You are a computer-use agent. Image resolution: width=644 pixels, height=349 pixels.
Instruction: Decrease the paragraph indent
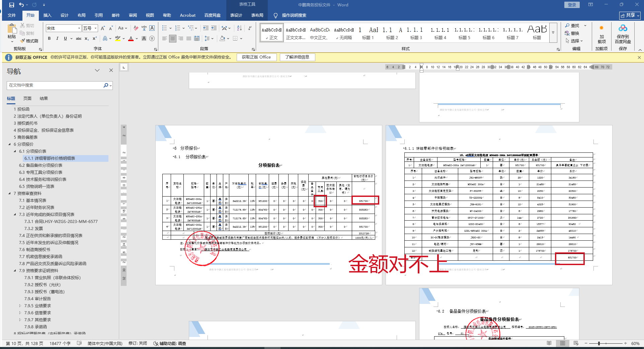tap(206, 28)
